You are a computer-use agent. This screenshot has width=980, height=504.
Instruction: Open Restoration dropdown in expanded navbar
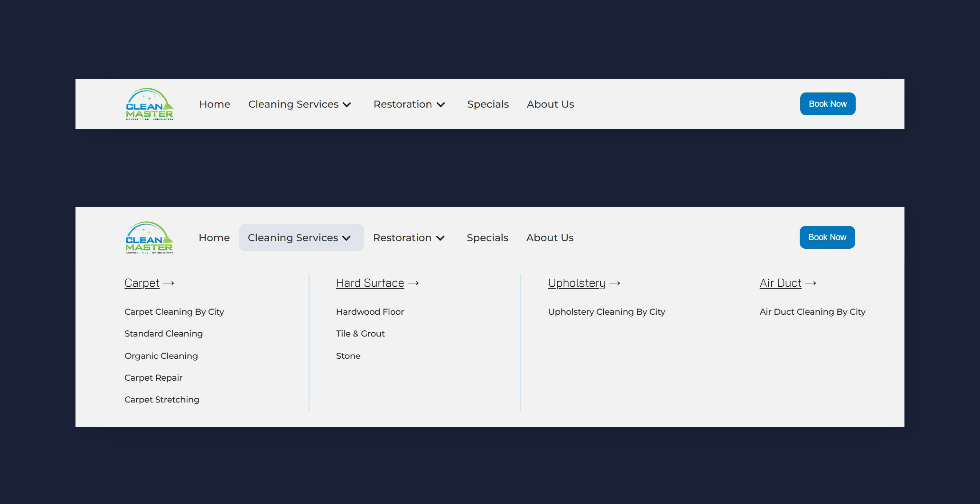point(408,238)
